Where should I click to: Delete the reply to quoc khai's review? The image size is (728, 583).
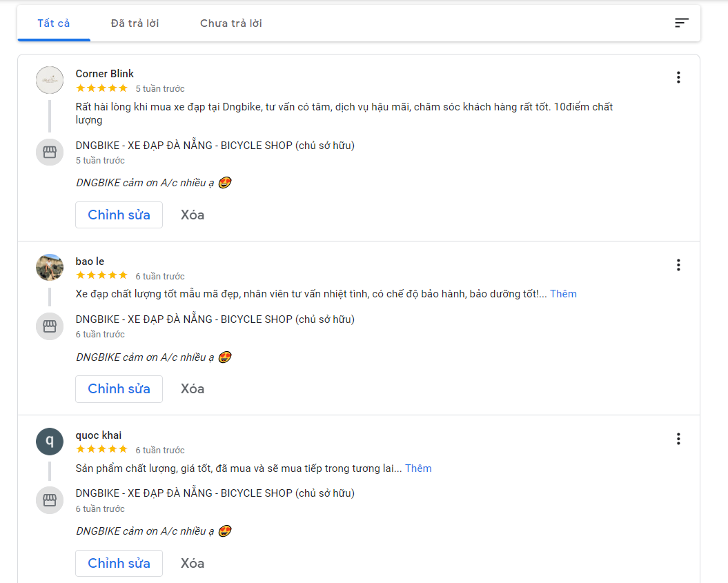(x=193, y=563)
